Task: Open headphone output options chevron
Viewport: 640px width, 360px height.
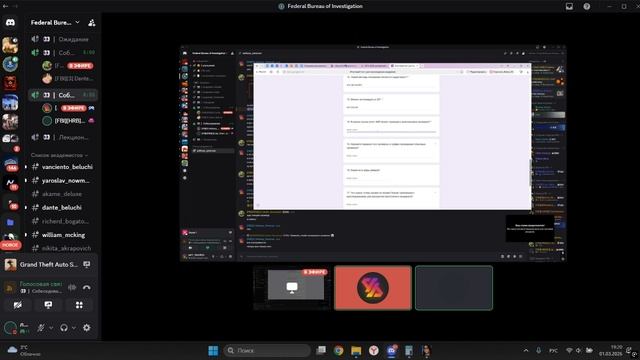Action: pos(74,328)
